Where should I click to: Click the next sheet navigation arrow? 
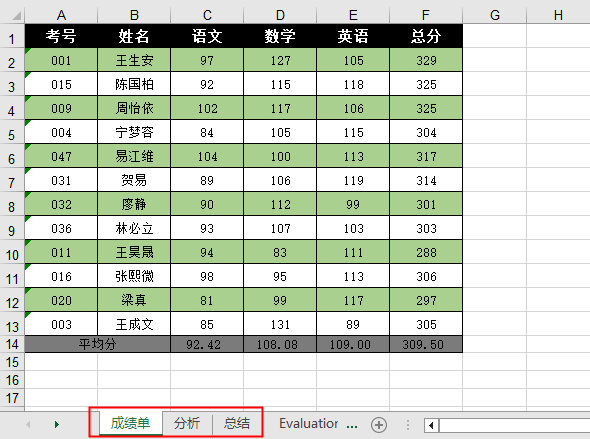tap(57, 424)
